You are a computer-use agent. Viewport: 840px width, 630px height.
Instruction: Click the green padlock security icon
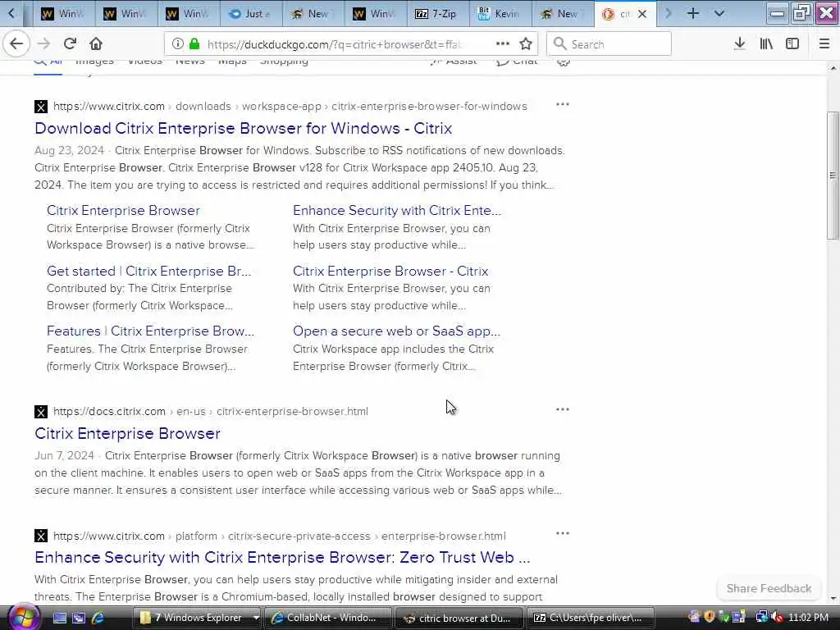click(x=194, y=44)
